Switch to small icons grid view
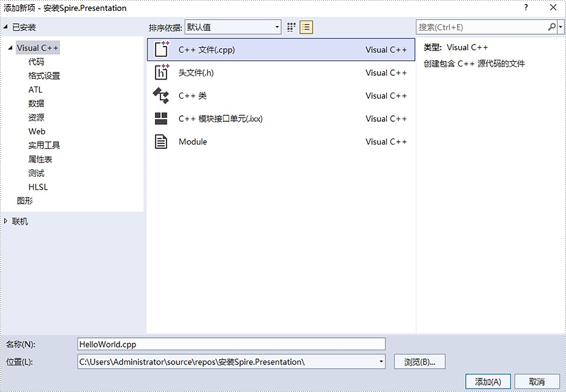 [292, 27]
